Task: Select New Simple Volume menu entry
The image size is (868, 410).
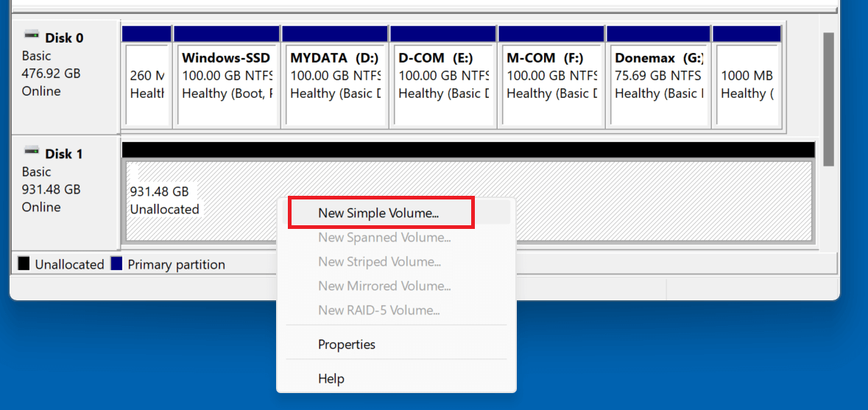Action: coord(378,213)
